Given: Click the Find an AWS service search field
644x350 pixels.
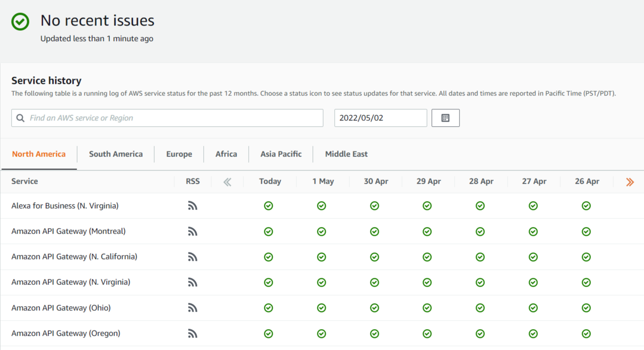Looking at the screenshot, I should coord(174,118).
